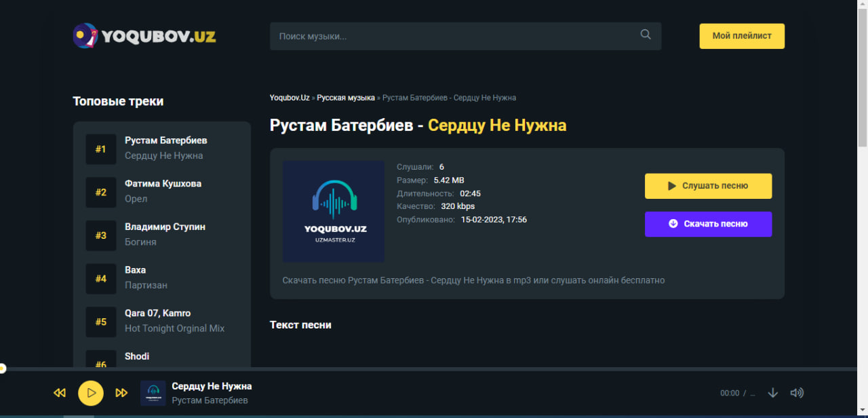Click song title Сердцу Не Нужна in player
The width and height of the screenshot is (868, 418).
point(212,386)
